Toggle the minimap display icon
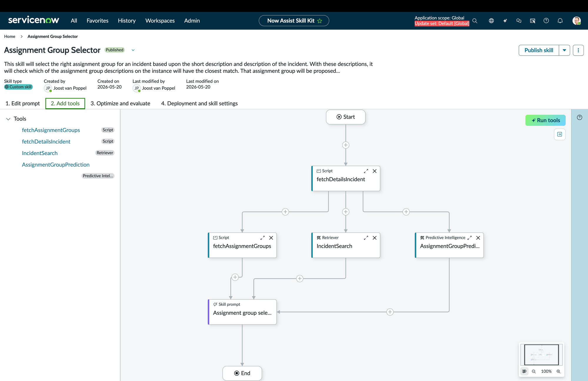The image size is (588, 381). 524,371
